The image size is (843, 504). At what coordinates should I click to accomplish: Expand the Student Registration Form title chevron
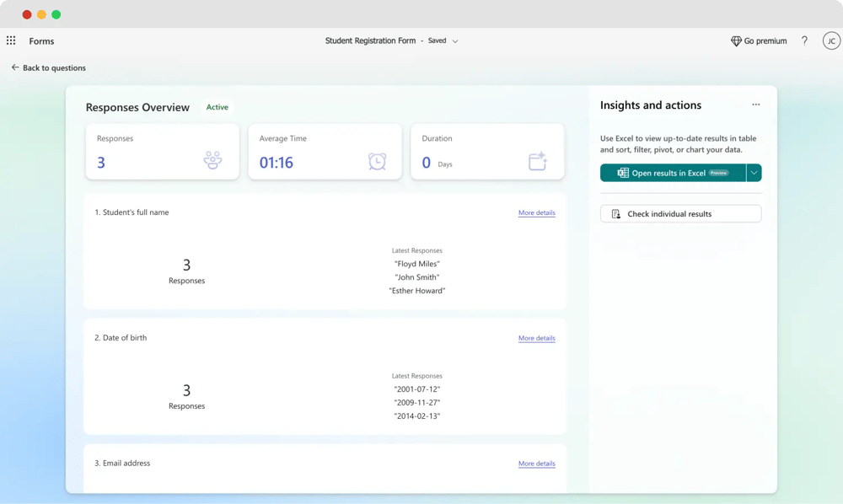click(455, 41)
